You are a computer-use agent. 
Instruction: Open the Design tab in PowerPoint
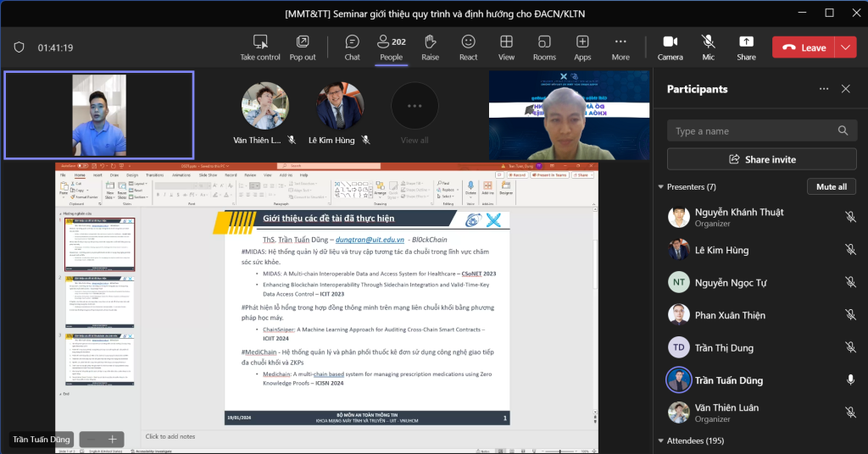point(131,175)
